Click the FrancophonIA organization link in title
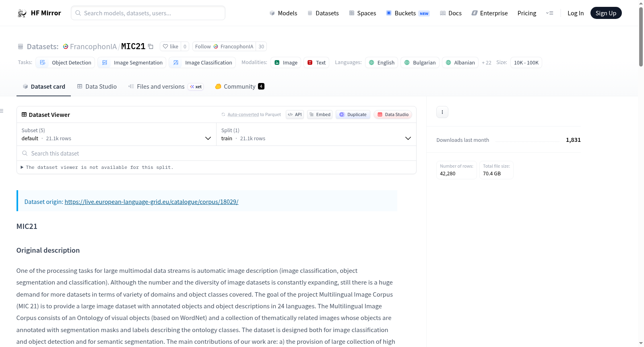This screenshot has width=644, height=347. pyautogui.click(x=93, y=46)
